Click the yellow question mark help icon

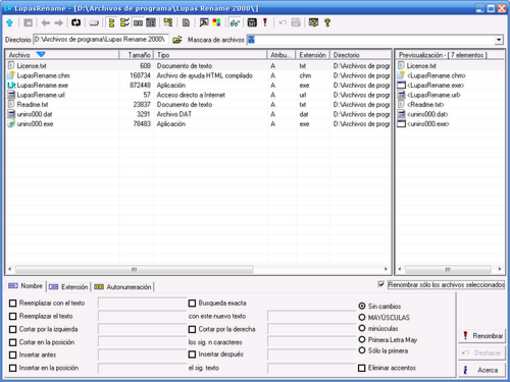coord(327,23)
